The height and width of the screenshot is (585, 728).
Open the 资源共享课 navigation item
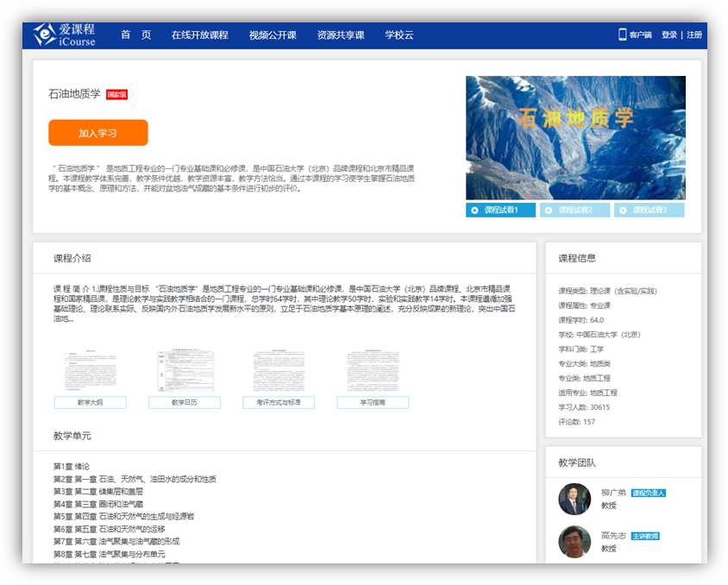340,35
